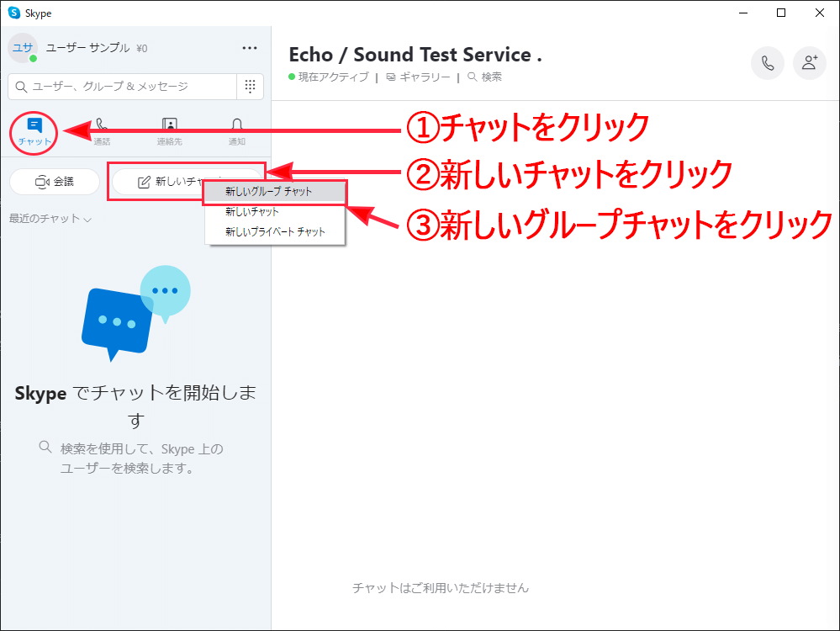The width and height of the screenshot is (840, 631).
Task: Open the Notifications bell (通知) tab
Action: pyautogui.click(x=237, y=131)
